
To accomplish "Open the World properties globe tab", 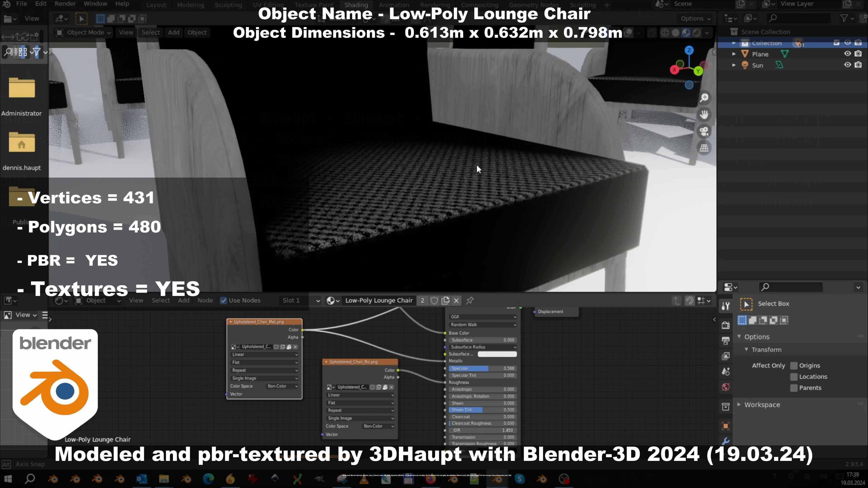I will click(726, 387).
